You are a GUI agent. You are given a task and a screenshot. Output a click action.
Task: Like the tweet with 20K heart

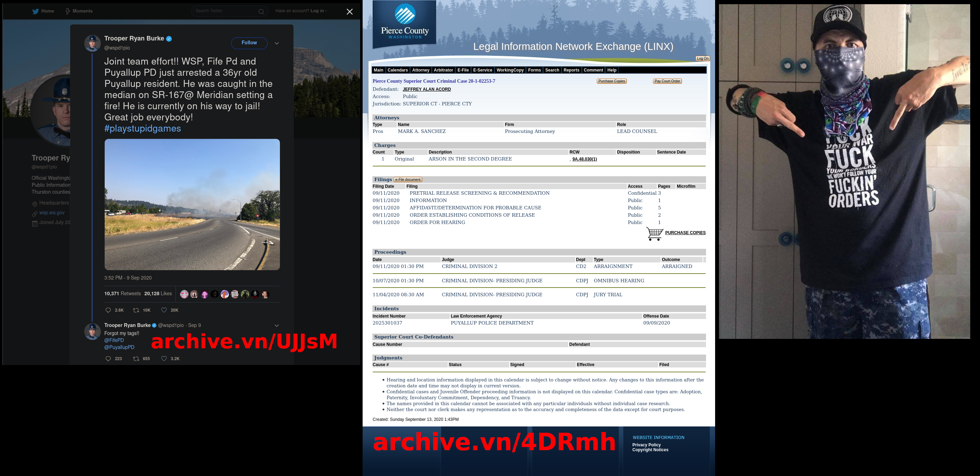pos(164,310)
